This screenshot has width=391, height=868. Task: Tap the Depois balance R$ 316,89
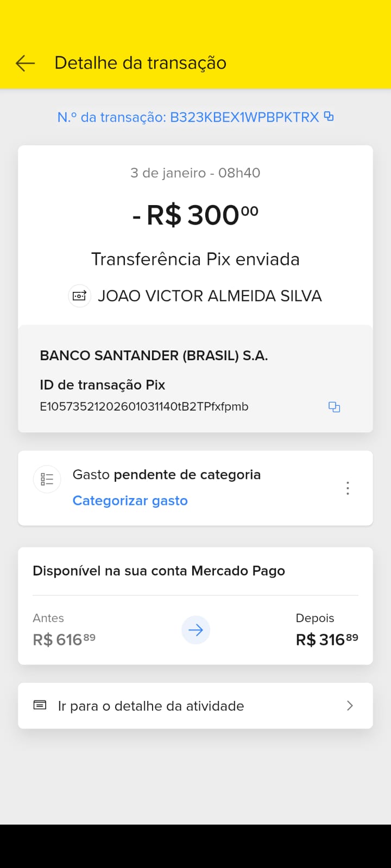click(326, 640)
